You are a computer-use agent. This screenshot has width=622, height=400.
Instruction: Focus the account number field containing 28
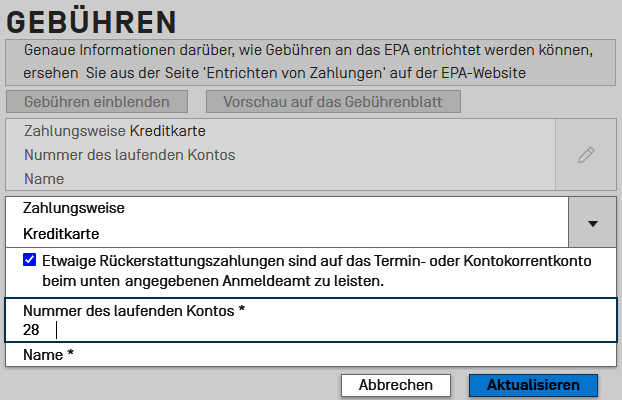[x=300, y=330]
